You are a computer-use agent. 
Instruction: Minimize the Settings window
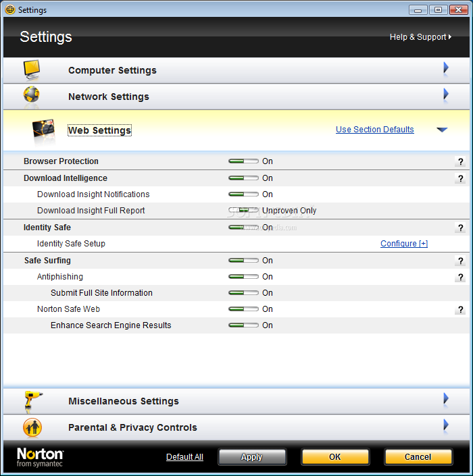tap(418, 9)
